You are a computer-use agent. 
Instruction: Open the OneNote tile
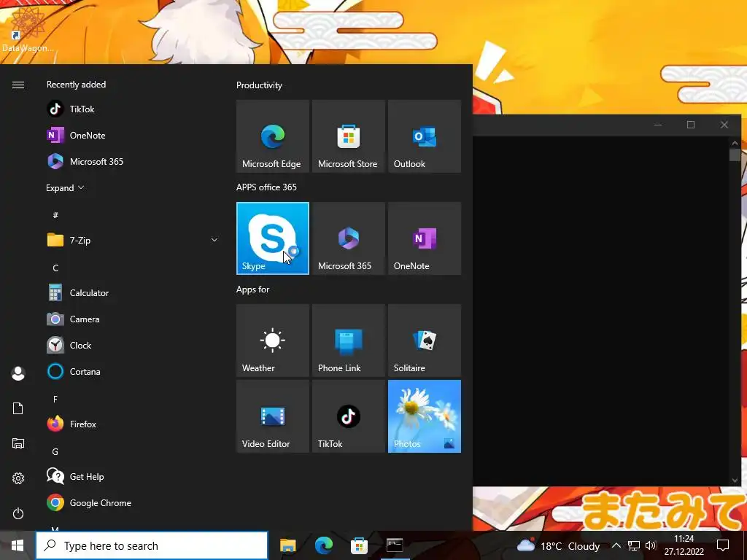tap(425, 238)
